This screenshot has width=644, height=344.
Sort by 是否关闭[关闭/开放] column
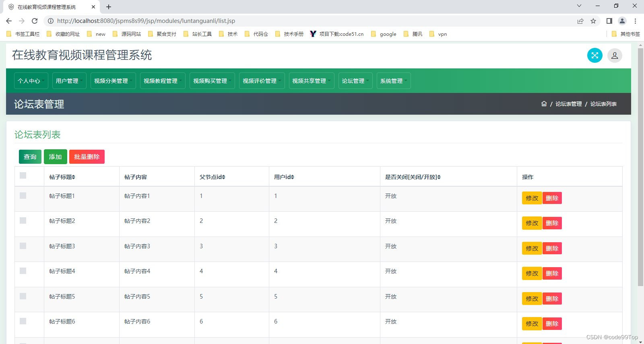point(413,177)
